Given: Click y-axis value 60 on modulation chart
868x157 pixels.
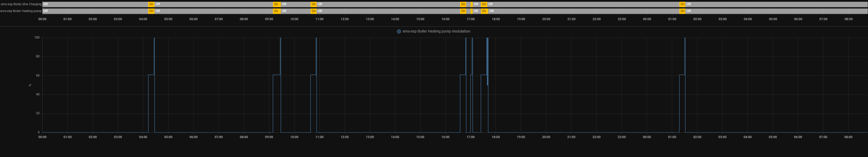Looking at the screenshot, I should (x=38, y=76).
